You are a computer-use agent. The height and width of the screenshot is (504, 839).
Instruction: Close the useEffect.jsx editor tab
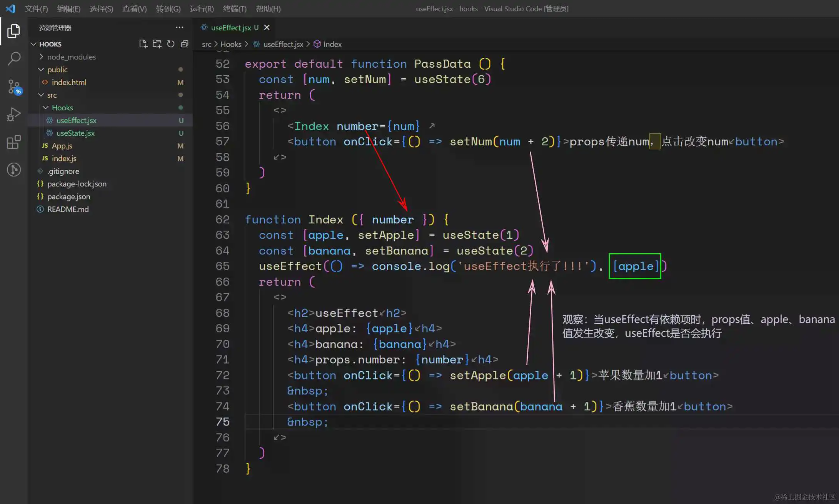(x=267, y=27)
